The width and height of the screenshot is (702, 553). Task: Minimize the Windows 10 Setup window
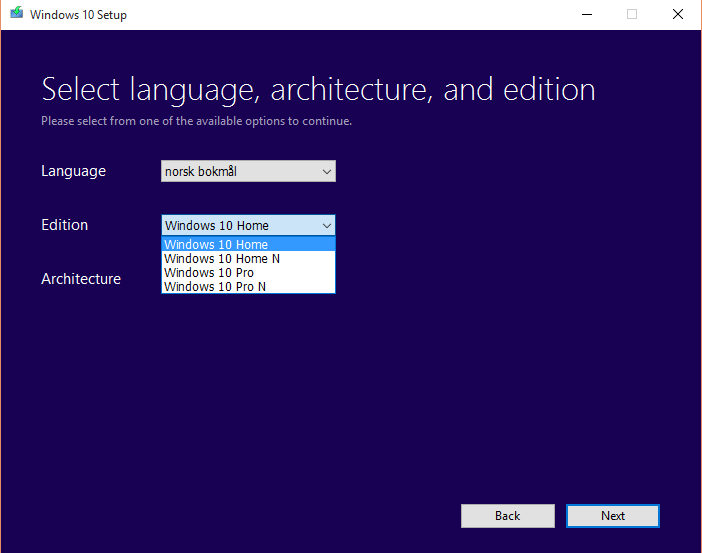(x=586, y=14)
